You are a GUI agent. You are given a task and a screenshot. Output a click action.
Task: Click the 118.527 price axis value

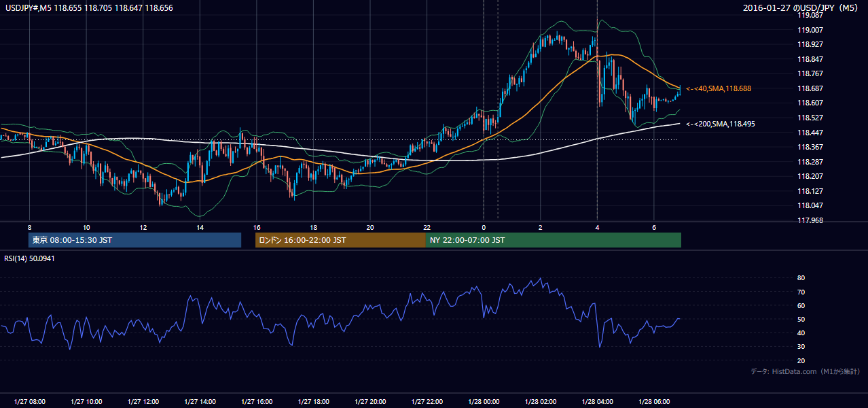(x=810, y=118)
